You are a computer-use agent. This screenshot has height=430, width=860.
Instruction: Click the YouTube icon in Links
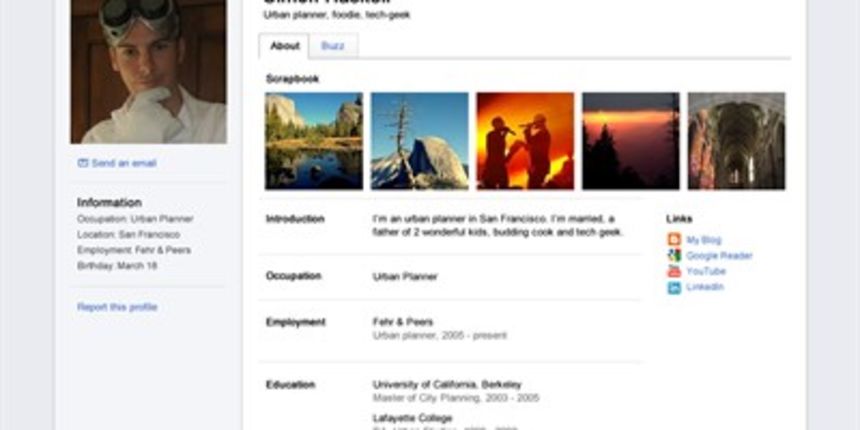[674, 271]
